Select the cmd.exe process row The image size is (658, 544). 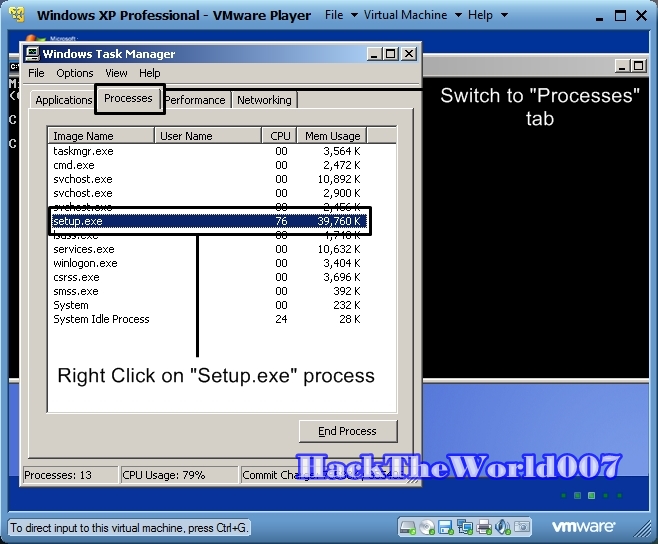[209, 165]
